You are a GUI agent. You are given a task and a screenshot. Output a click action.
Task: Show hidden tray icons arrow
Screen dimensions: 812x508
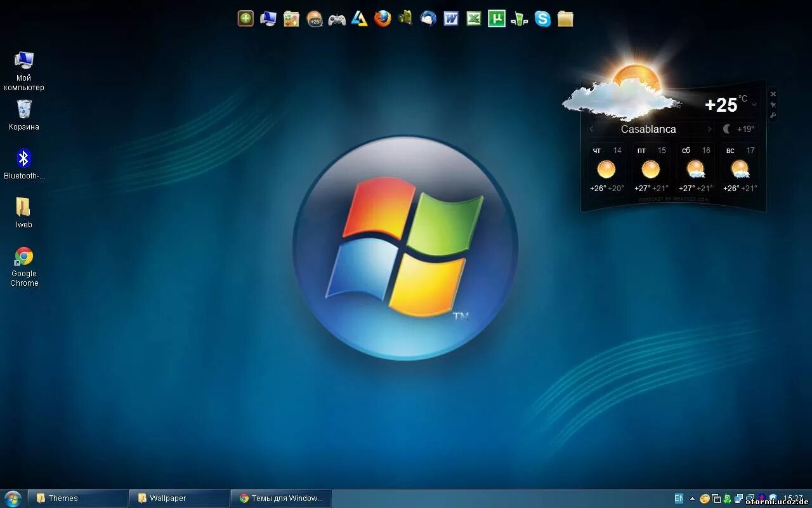[x=693, y=498]
